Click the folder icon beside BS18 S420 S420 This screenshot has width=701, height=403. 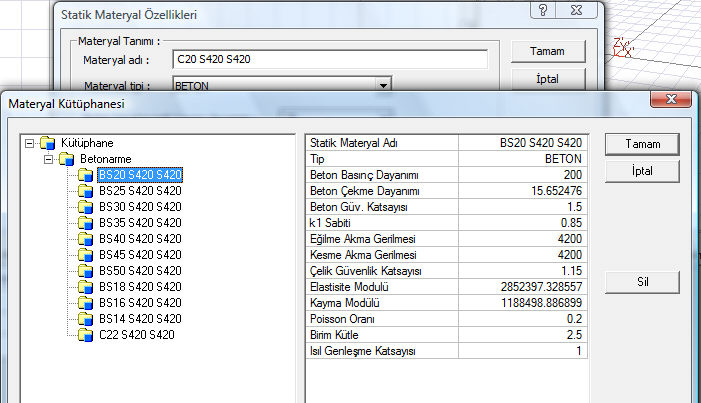pyautogui.click(x=85, y=287)
